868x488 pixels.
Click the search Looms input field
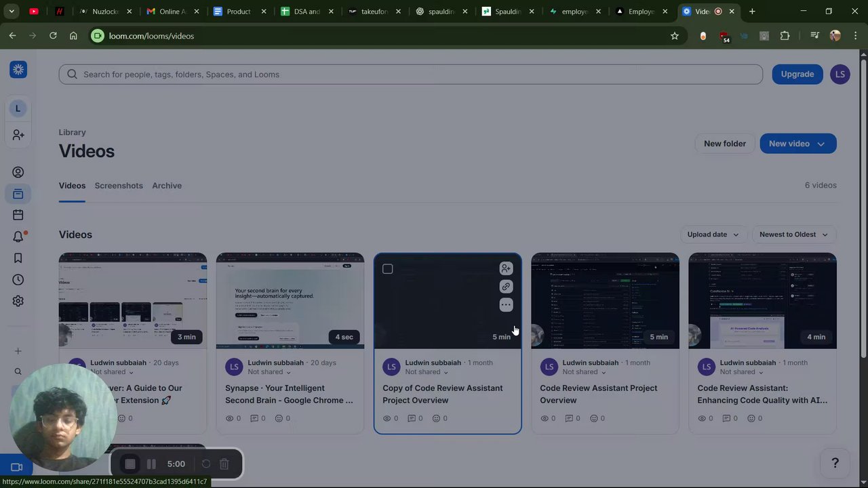pyautogui.click(x=411, y=75)
